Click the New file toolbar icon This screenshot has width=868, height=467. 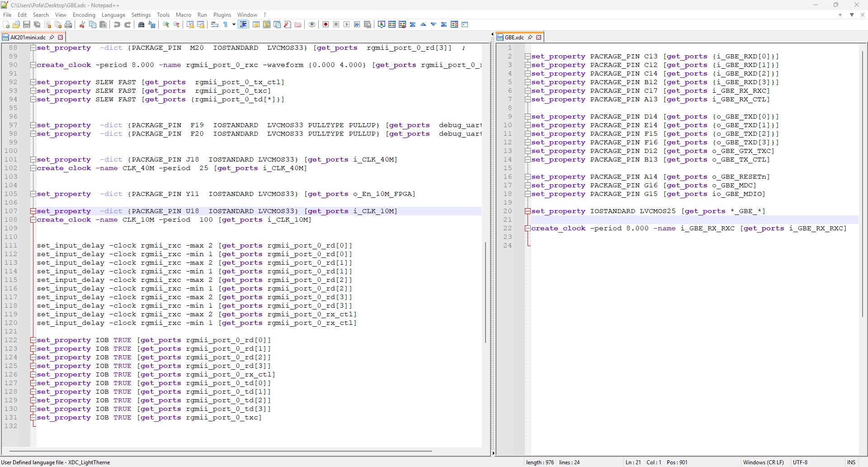[x=6, y=24]
